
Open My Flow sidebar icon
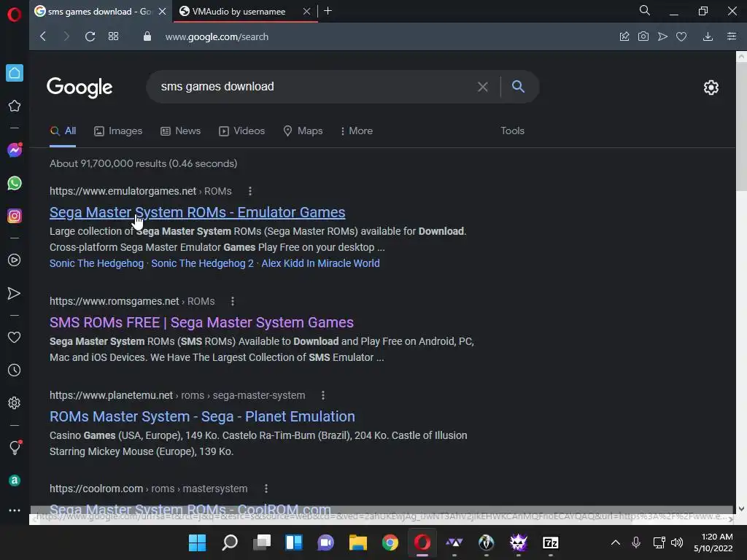[15, 293]
